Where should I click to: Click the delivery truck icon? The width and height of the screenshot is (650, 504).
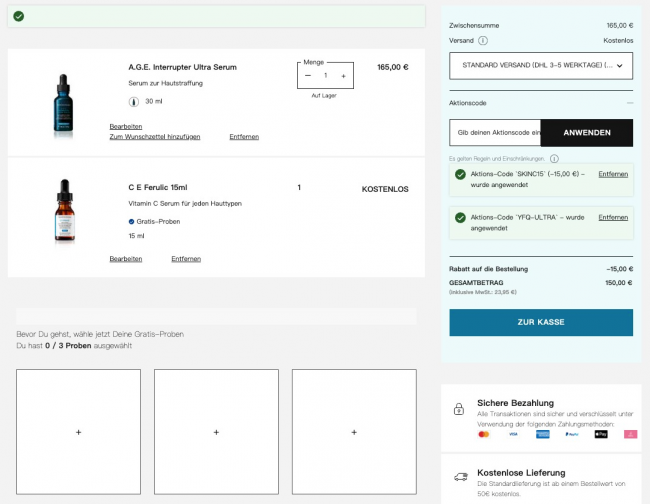point(459,478)
